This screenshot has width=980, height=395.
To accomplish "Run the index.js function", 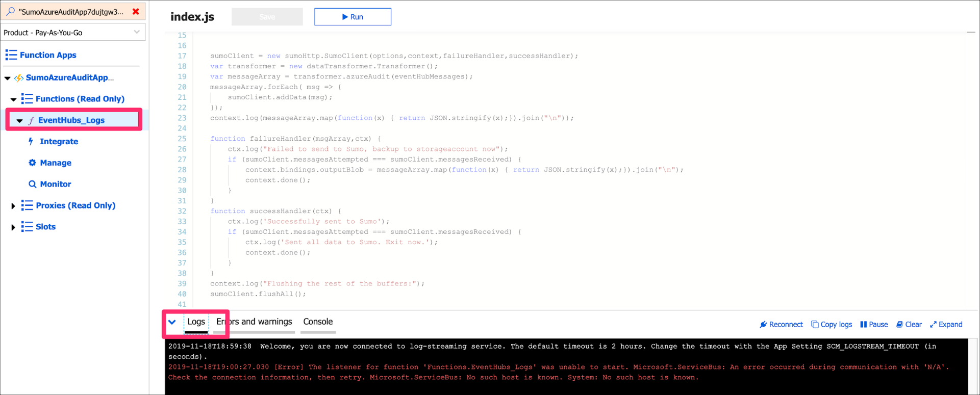I will 353,17.
